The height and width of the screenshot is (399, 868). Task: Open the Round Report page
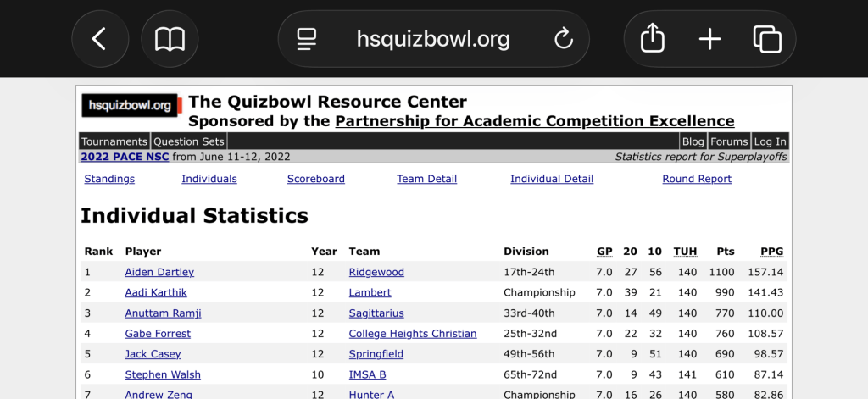tap(696, 179)
